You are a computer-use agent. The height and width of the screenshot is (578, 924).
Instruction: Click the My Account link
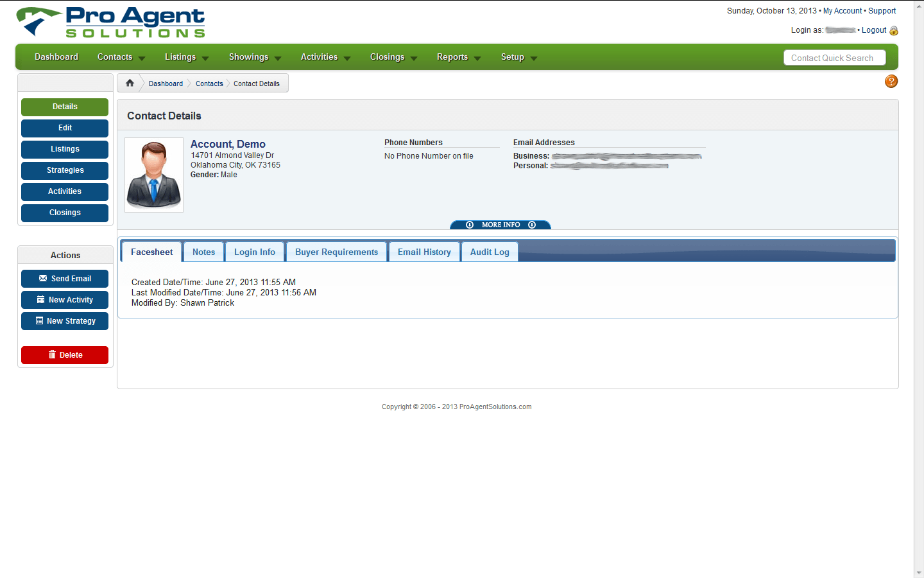point(843,11)
